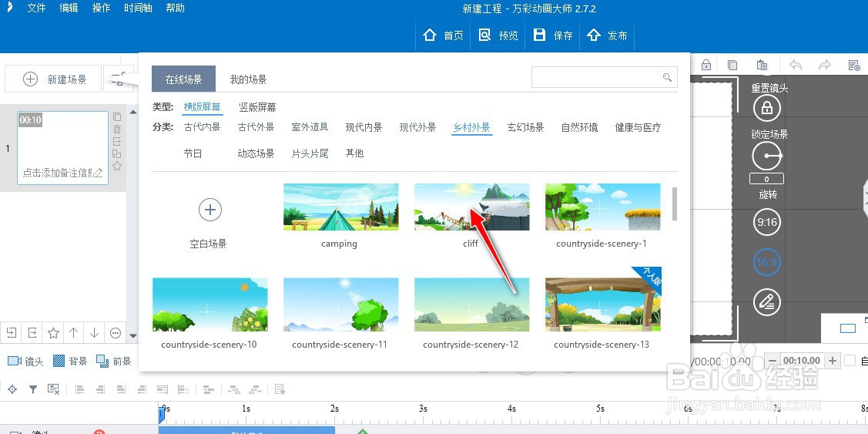Click the 预览 preview button
The height and width of the screenshot is (434, 868).
tap(498, 35)
